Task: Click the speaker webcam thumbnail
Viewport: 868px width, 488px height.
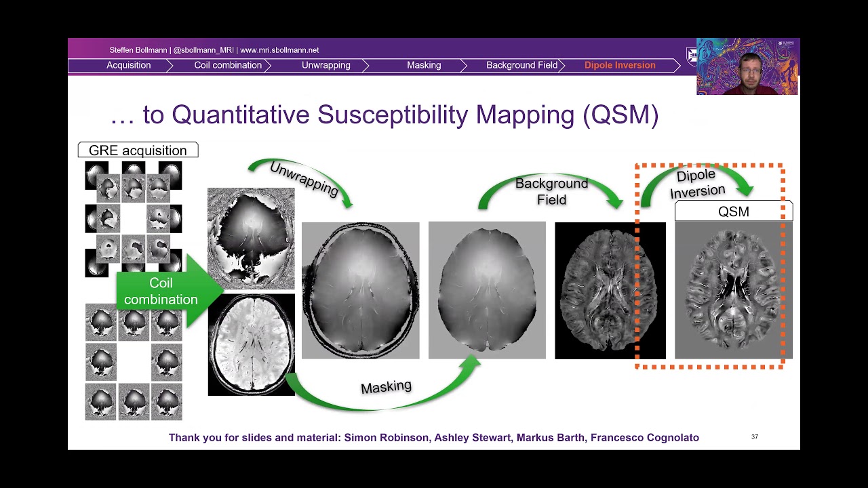Action: click(747, 66)
